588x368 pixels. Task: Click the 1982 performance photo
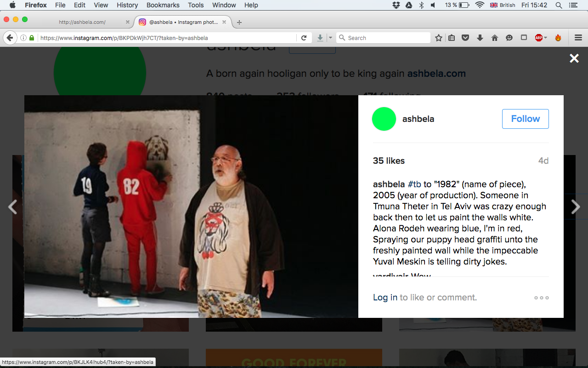[x=191, y=207]
